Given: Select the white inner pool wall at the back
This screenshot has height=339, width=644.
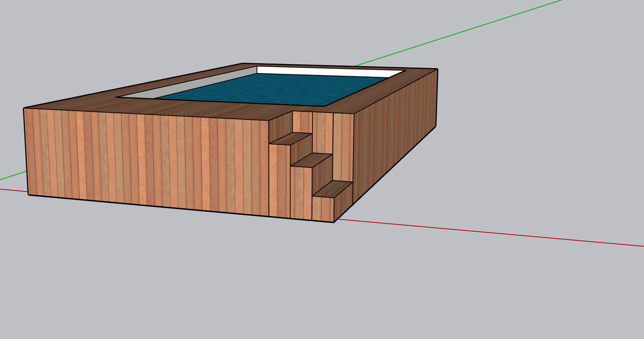Looking at the screenshot, I should pos(329,72).
